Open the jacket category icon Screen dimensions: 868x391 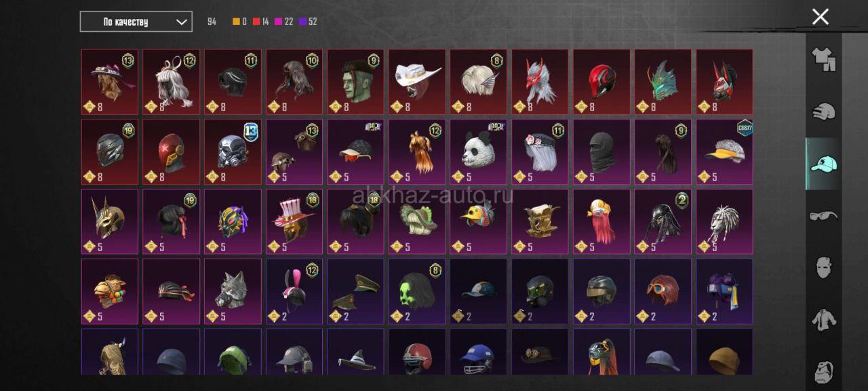coord(823,319)
